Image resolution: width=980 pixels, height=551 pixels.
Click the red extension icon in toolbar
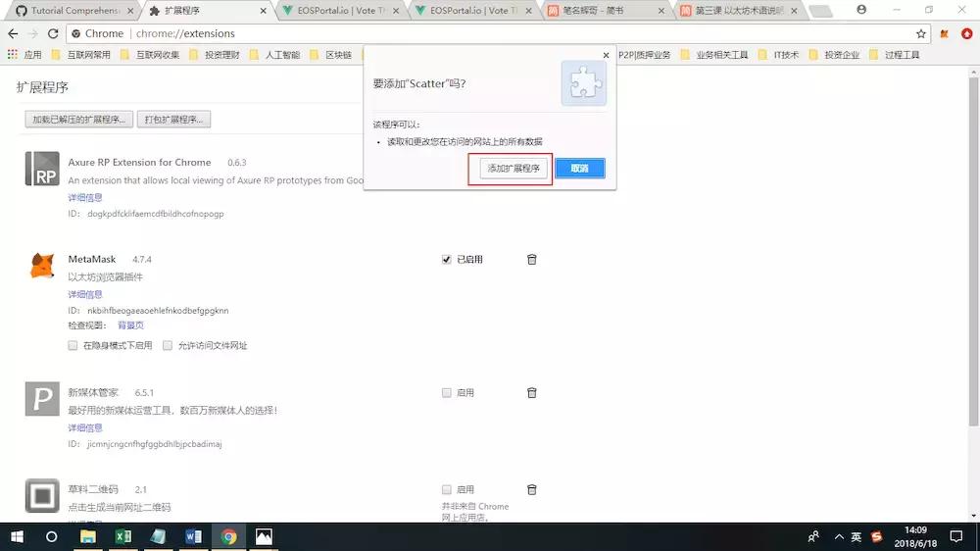pos(966,33)
